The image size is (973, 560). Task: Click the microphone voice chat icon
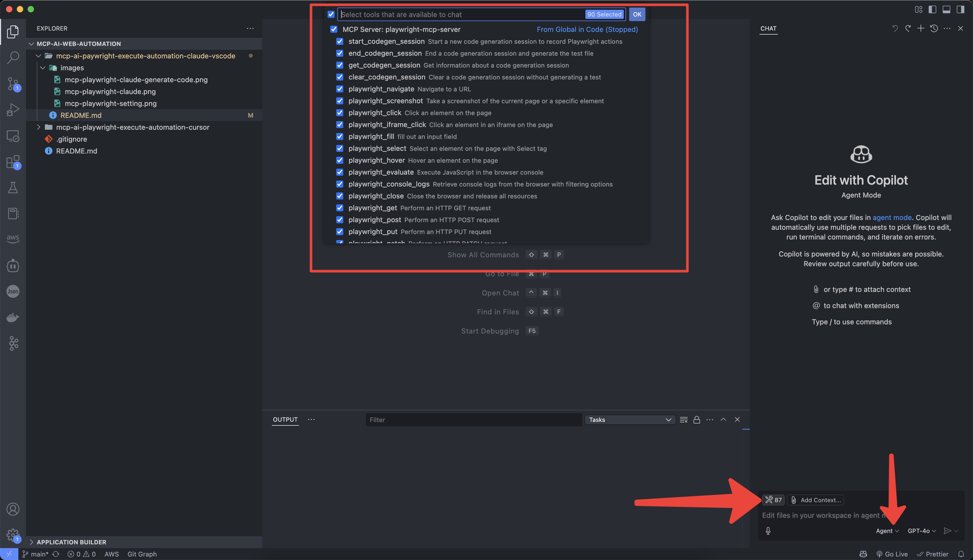[x=768, y=531]
